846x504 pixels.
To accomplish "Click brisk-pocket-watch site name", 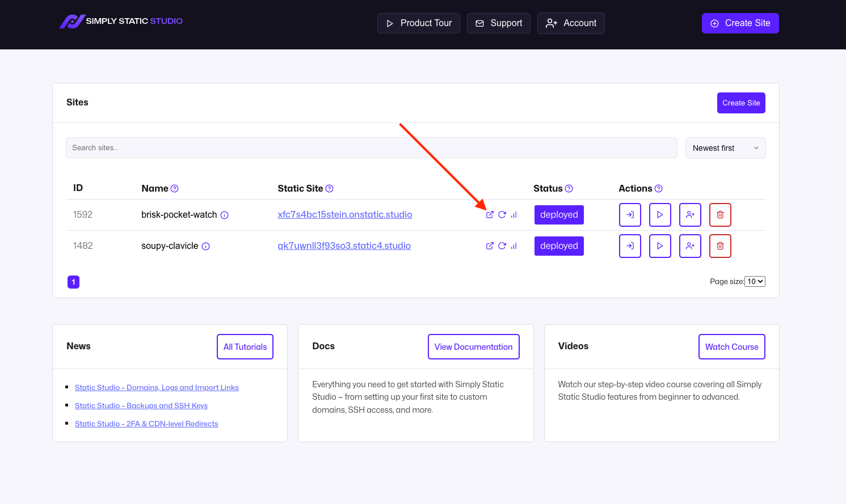I will (x=179, y=215).
